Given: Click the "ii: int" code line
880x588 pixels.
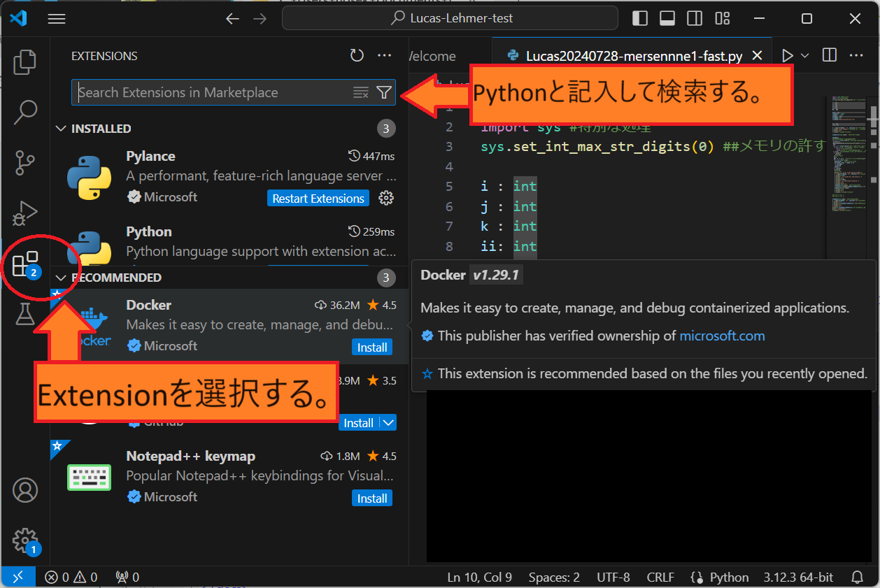Looking at the screenshot, I should coord(509,246).
